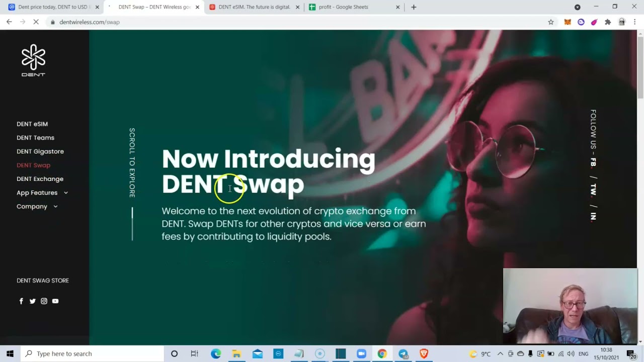Click the Windows search box
Image resolution: width=644 pixels, height=362 pixels.
(x=92, y=353)
